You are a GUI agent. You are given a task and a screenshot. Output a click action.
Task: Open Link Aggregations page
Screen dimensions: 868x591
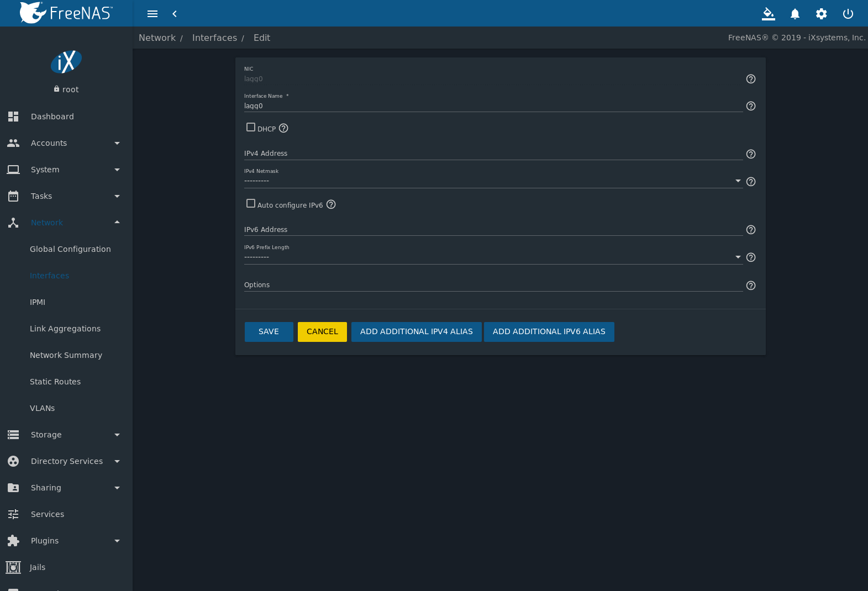65,329
